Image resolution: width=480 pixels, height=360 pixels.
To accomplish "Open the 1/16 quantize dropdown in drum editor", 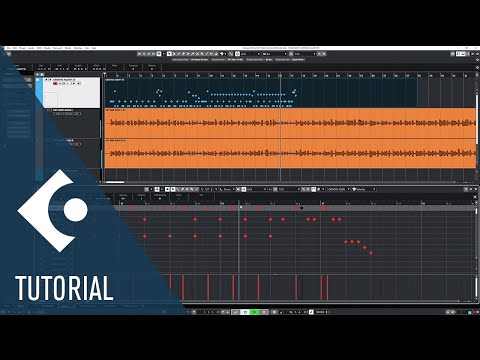I will (289, 189).
